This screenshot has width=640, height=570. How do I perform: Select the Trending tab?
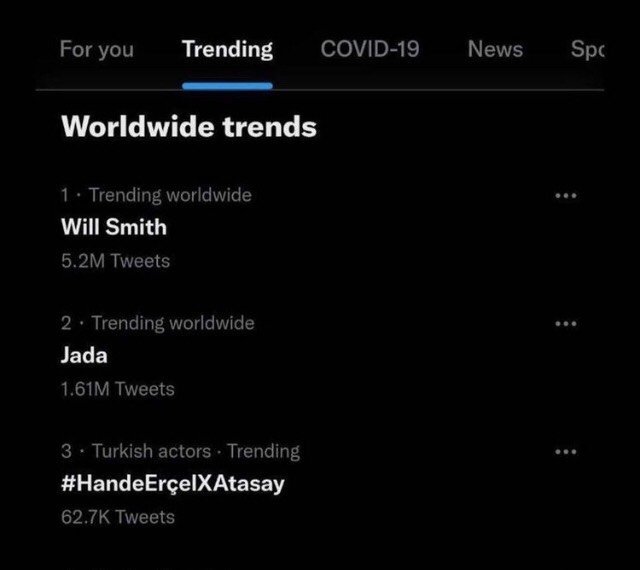click(x=227, y=49)
